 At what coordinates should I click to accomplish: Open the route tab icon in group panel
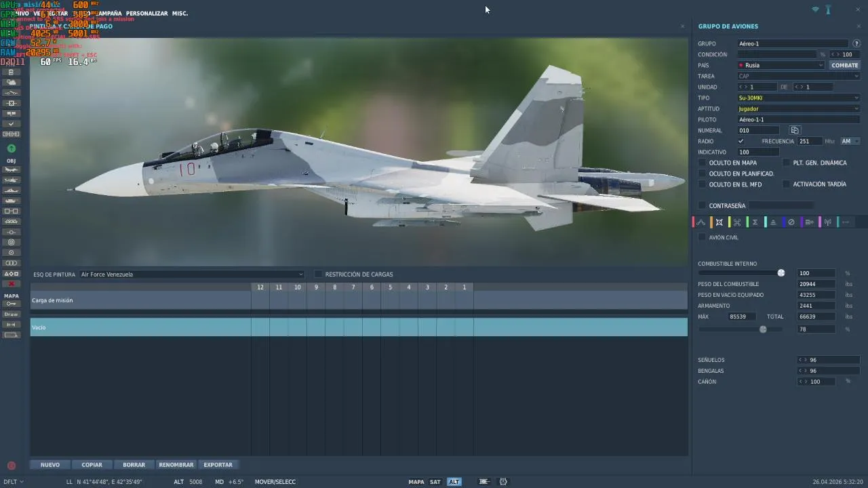701,222
